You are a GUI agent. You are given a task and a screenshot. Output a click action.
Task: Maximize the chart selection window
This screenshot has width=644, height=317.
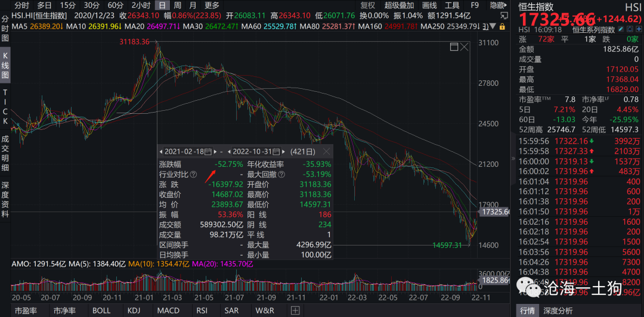point(454,47)
